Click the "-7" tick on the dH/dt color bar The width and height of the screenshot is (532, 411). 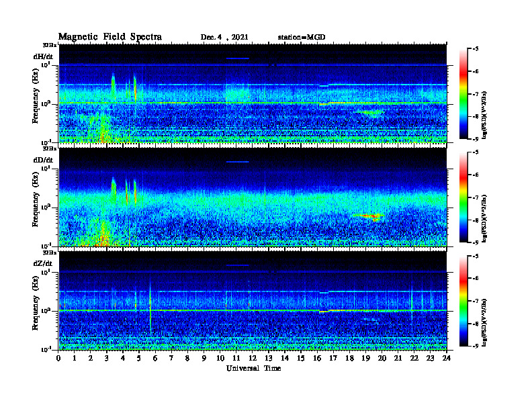pos(476,94)
